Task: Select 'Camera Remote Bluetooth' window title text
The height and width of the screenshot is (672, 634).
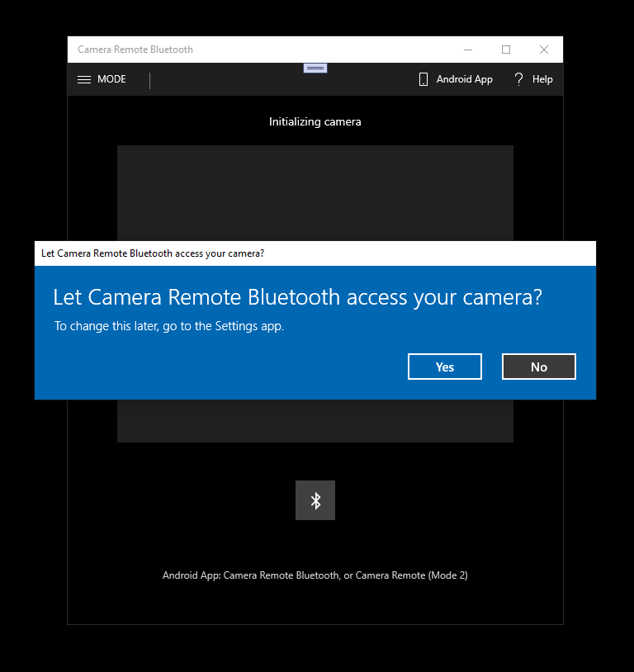Action: click(x=135, y=50)
